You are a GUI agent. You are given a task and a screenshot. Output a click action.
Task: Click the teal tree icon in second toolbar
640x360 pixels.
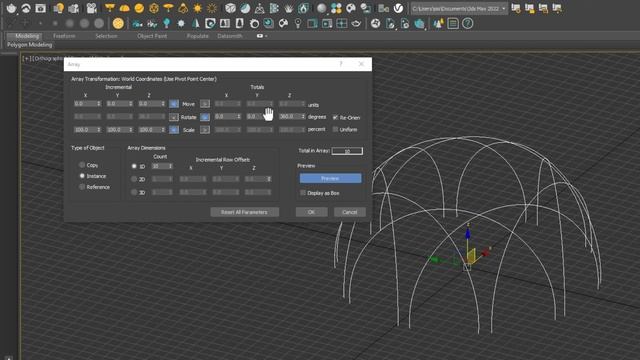click(167, 23)
